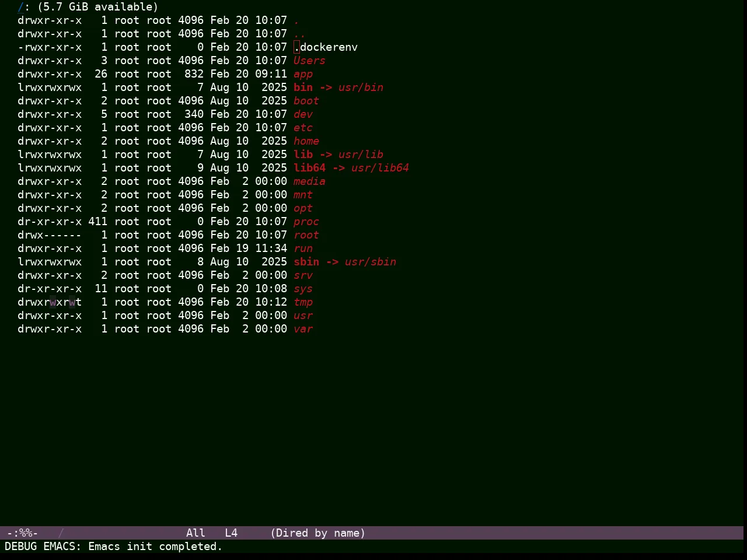Open the app directory
747x560 pixels.
(x=303, y=74)
